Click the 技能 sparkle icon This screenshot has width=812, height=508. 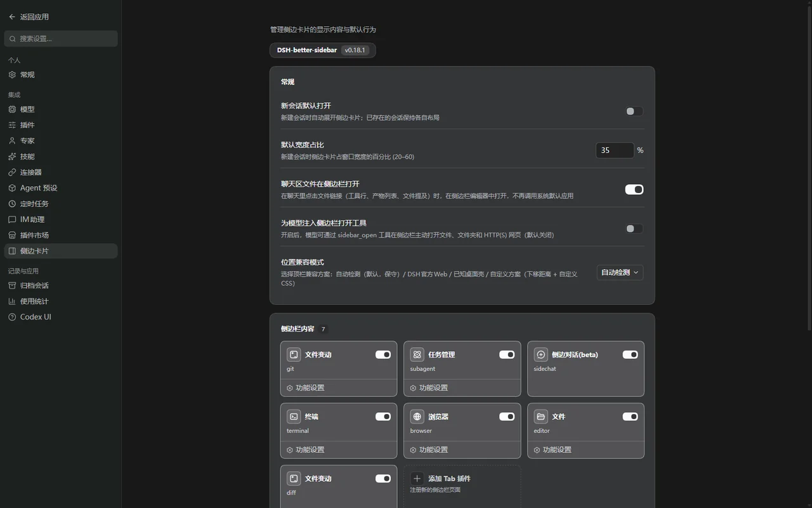pos(12,156)
